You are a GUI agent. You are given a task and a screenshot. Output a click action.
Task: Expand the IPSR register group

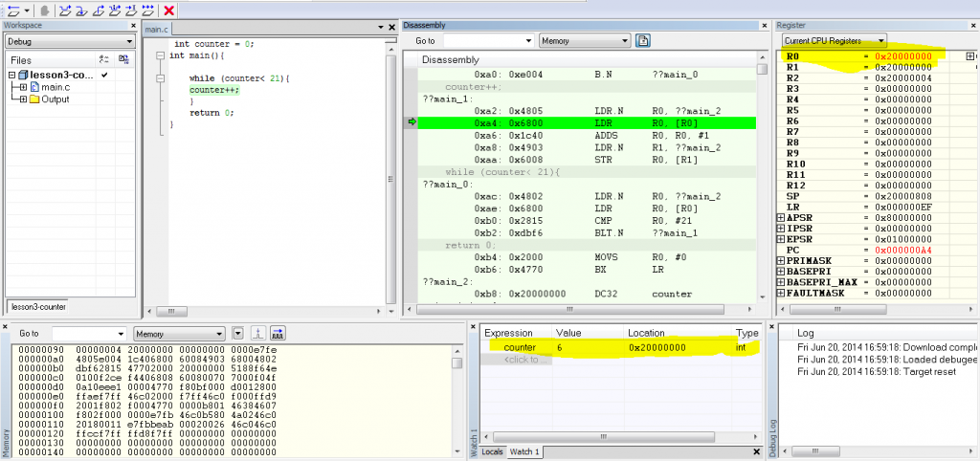pyautogui.click(x=781, y=229)
